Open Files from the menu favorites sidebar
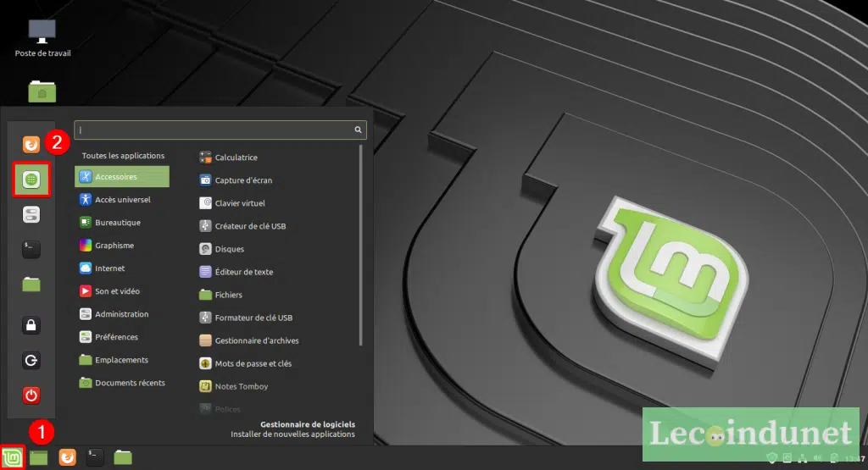 click(31, 285)
